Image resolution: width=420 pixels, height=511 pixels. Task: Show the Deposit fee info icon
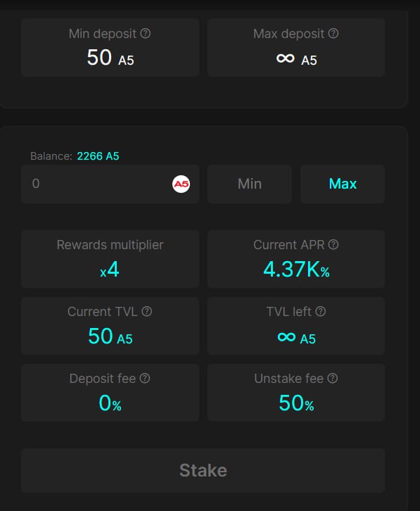click(x=145, y=378)
